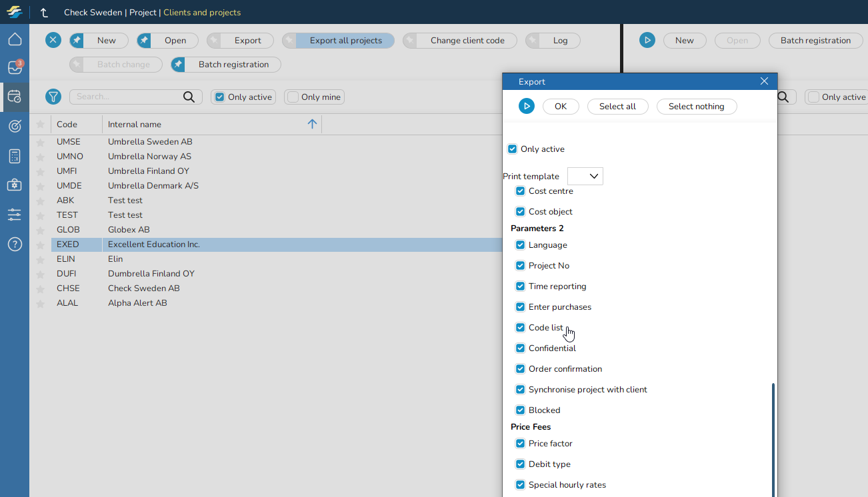Image resolution: width=868 pixels, height=497 pixels.
Task: Click the calculator icon in sidebar
Action: (15, 157)
